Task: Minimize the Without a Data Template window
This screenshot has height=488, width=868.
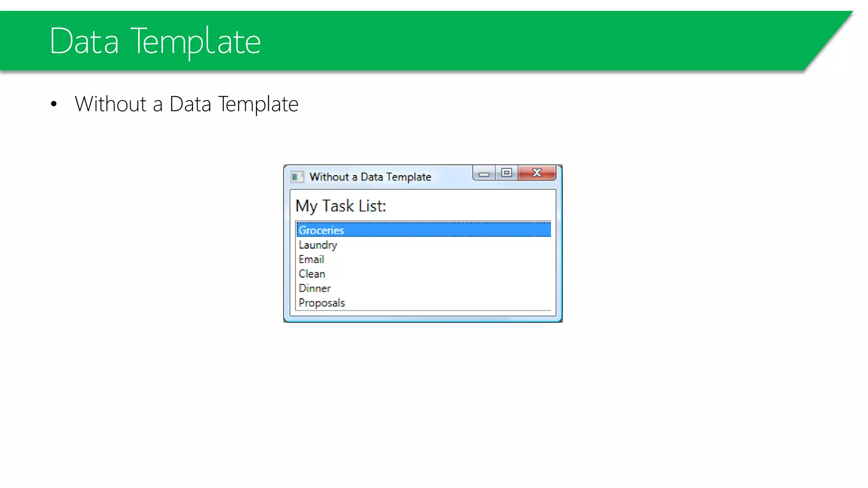Action: (484, 173)
